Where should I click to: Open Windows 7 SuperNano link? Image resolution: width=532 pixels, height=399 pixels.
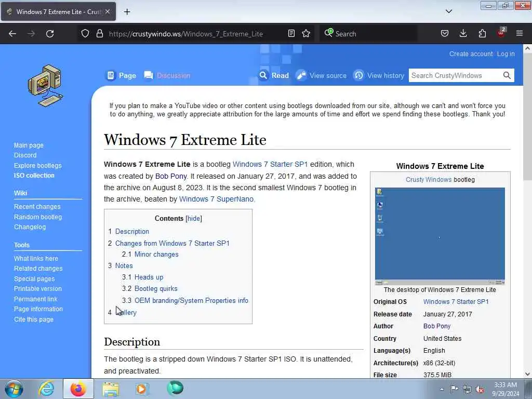pyautogui.click(x=216, y=199)
